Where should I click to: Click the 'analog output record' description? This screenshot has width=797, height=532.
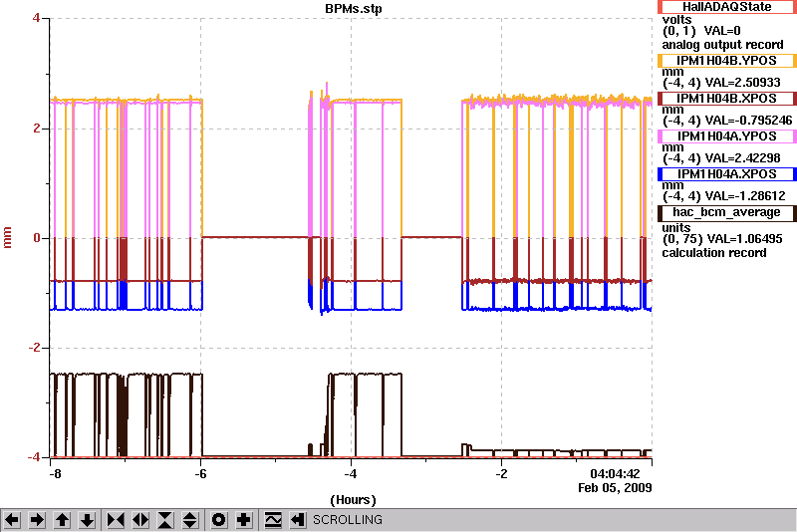[x=722, y=45]
